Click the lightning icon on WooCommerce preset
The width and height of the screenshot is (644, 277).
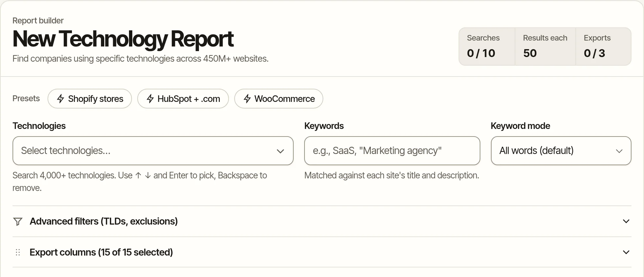point(247,99)
